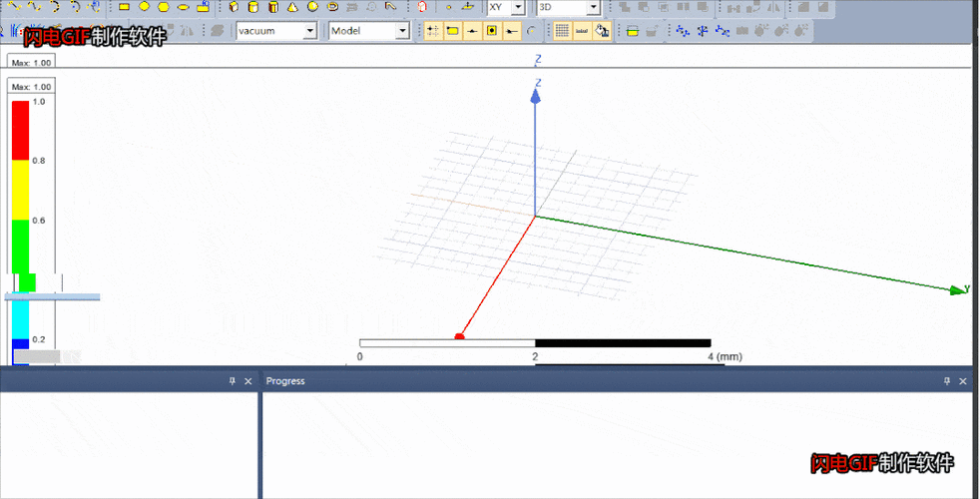980x499 pixels.
Task: Toggle the snap to grid mode
Action: coord(433,31)
